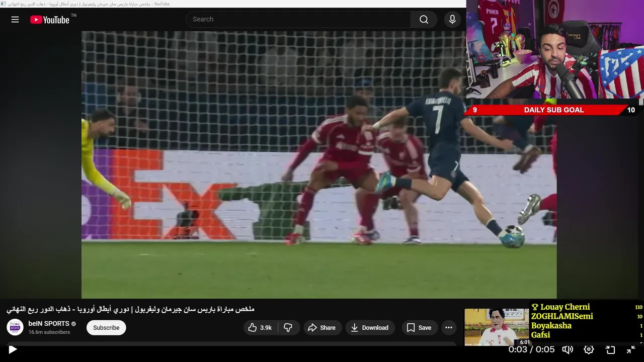644x362 pixels.
Task: Click the 0:03 / 0:05 time display
Action: pyautogui.click(x=531, y=349)
